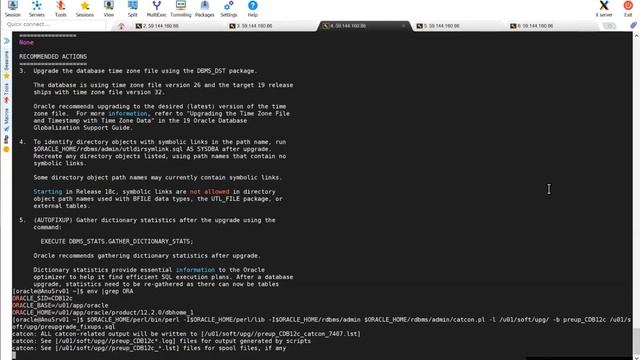
Task: Go to the home tab icon
Action: click(x=121, y=26)
